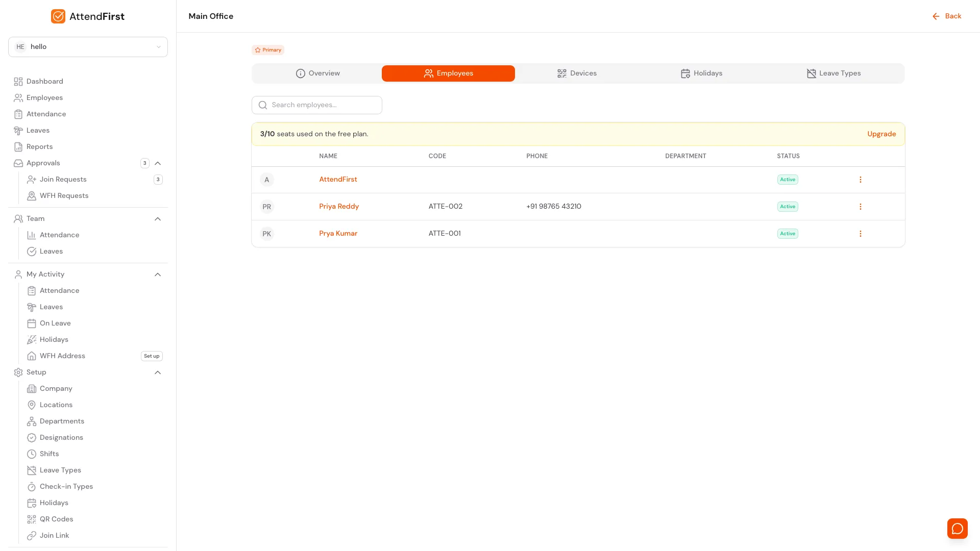Click the Approvals count badge 3
This screenshot has width=980, height=551.
pos(145,163)
